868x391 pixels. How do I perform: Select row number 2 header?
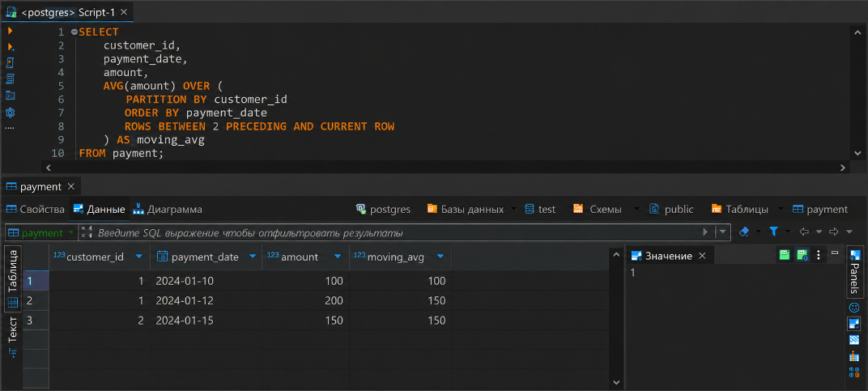coord(36,300)
